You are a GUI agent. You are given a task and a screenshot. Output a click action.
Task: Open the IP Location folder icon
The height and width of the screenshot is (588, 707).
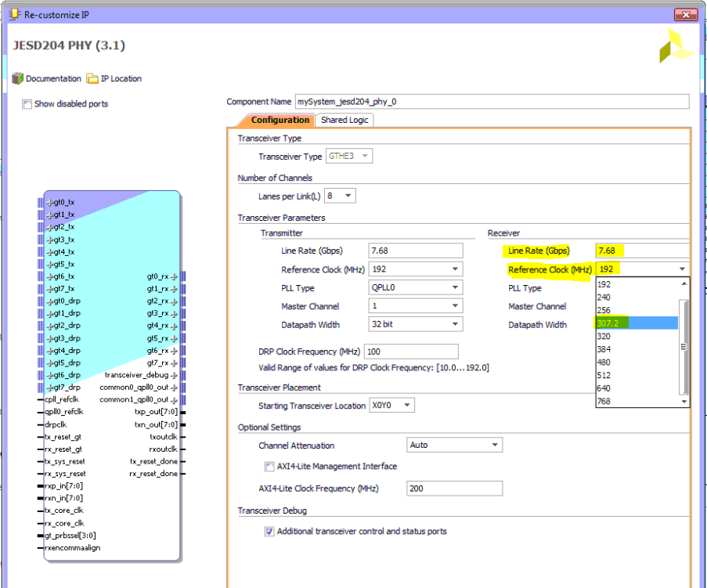point(92,78)
